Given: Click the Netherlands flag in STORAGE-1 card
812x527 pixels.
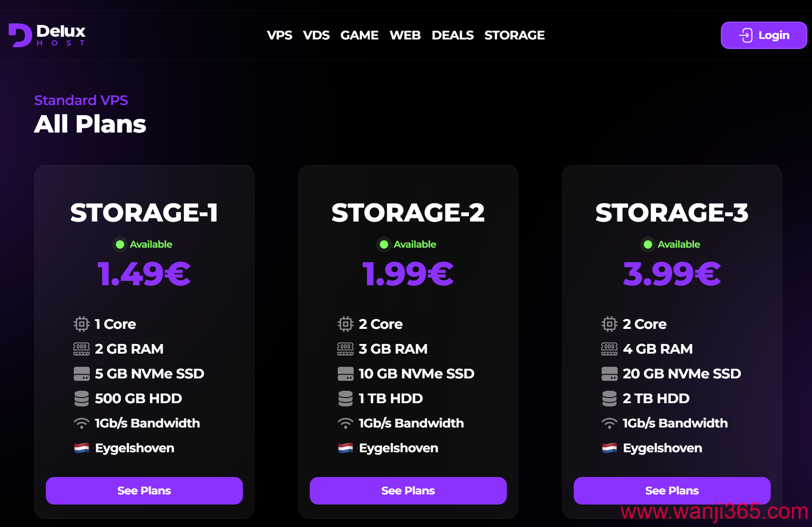Looking at the screenshot, I should (82, 448).
